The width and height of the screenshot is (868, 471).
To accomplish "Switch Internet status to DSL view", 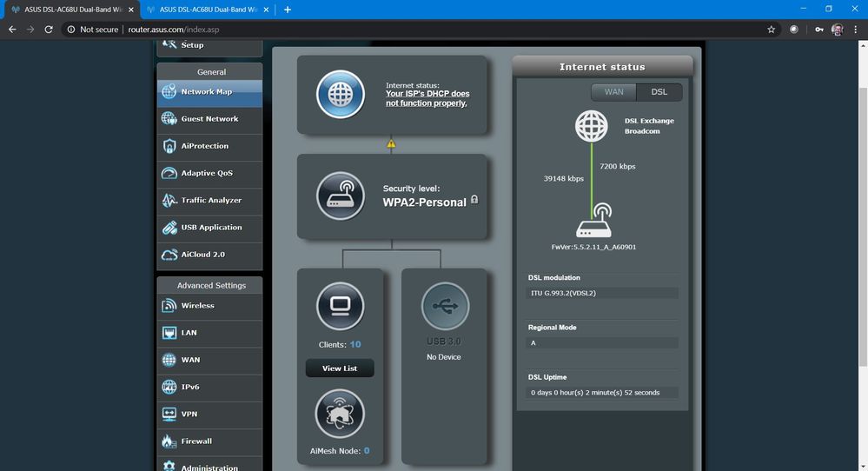I will click(x=659, y=92).
